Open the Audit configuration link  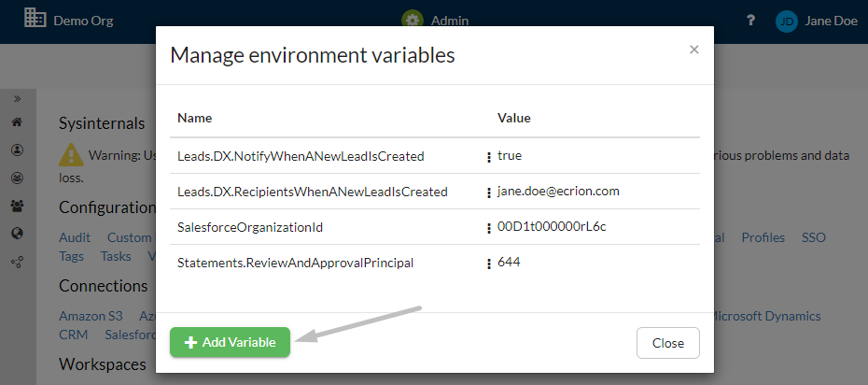75,237
